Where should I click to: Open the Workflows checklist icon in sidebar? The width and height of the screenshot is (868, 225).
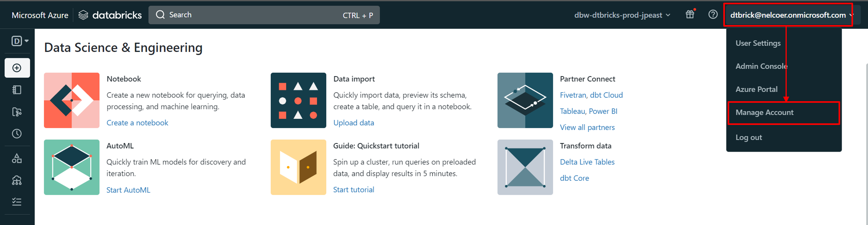pyautogui.click(x=17, y=202)
